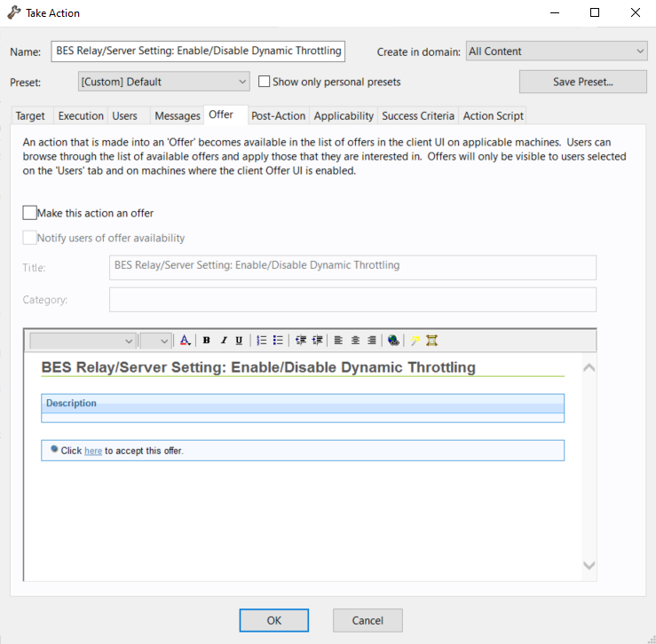
Task: Switch to the Messages tab
Action: [178, 116]
